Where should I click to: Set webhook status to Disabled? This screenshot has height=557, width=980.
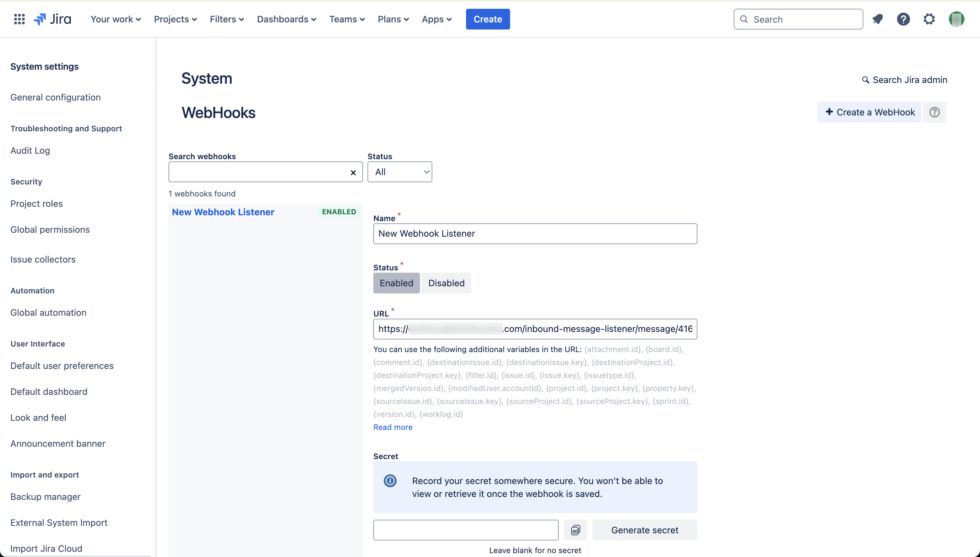click(446, 283)
